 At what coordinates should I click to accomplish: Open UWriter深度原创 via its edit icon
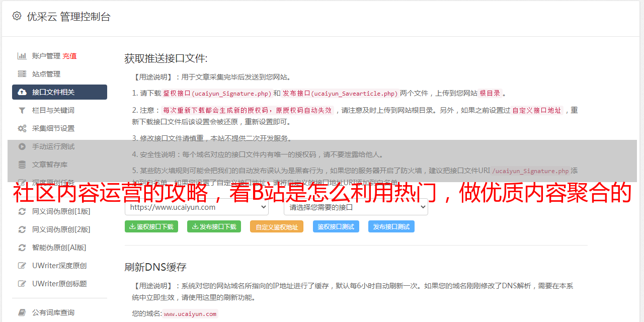coord(22,266)
